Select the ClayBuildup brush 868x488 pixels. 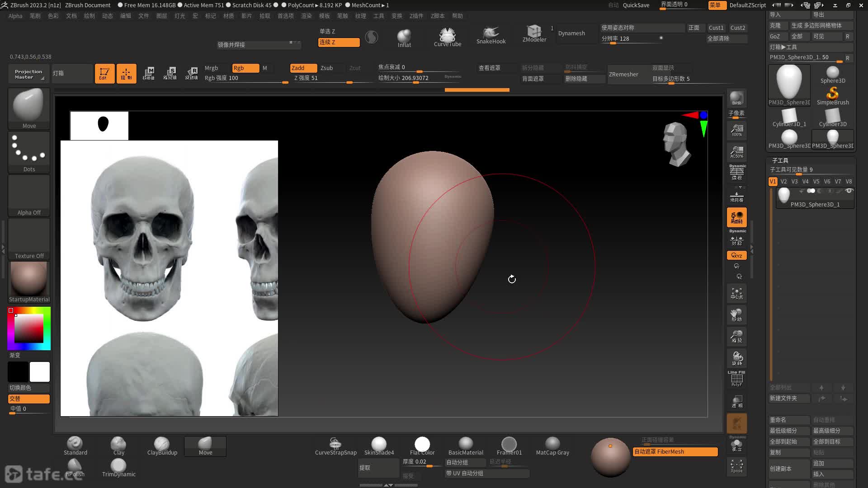coord(162,446)
